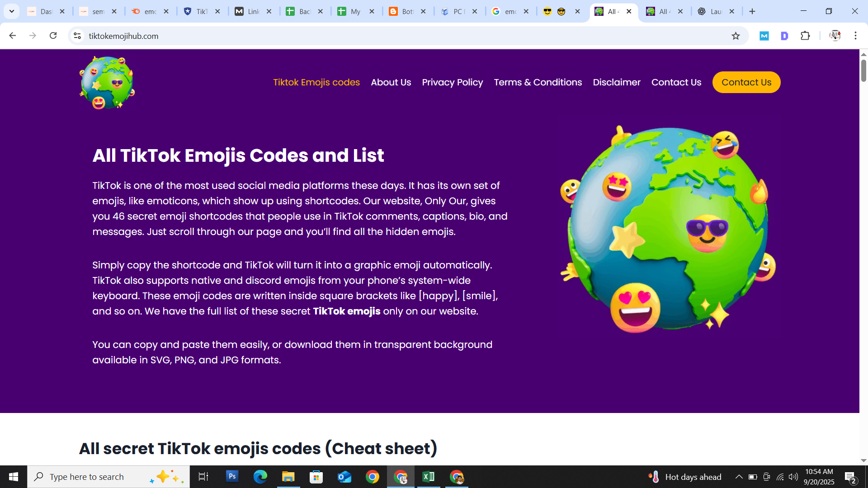Open Photoshop from taskbar
This screenshot has height=488, width=868.
click(x=232, y=477)
